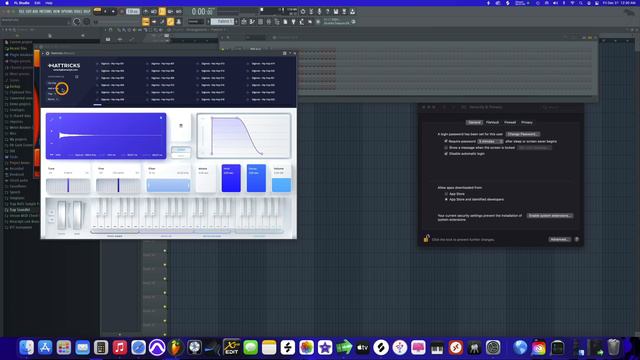Expand Templates folder in browser
Screen dimensions: 640x360
16,198
